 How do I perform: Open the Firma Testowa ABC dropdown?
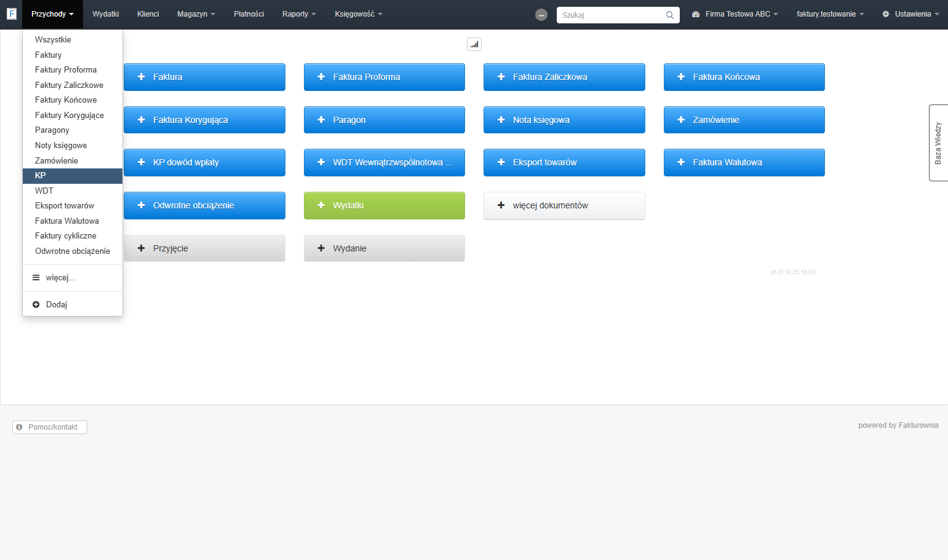(735, 14)
